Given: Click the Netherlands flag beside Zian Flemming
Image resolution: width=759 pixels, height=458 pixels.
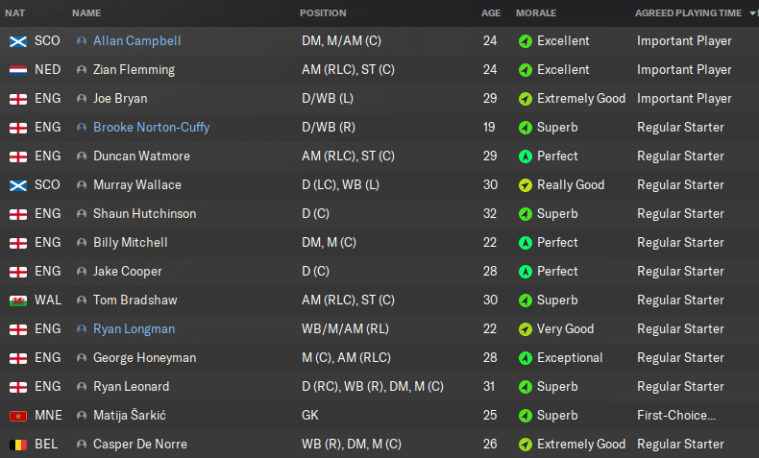Looking at the screenshot, I should [x=17, y=71].
